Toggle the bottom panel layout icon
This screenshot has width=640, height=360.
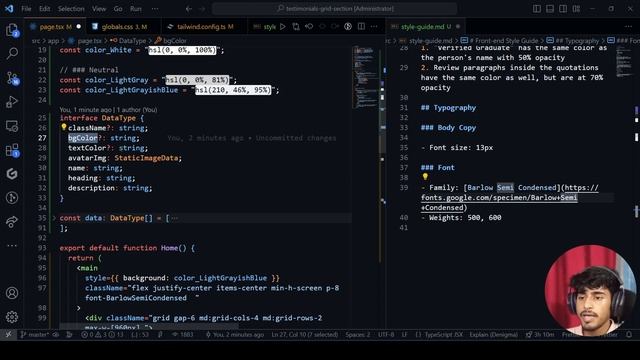click(550, 9)
